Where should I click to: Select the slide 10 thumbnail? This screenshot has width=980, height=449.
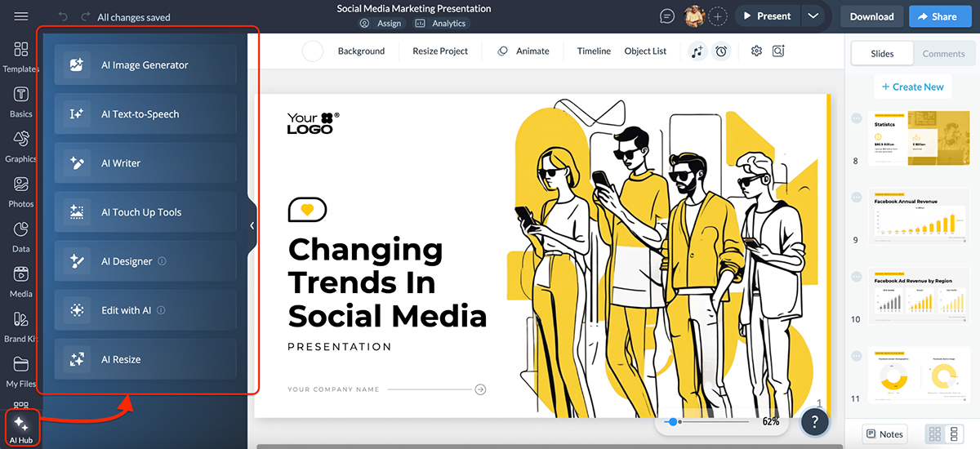pos(916,294)
